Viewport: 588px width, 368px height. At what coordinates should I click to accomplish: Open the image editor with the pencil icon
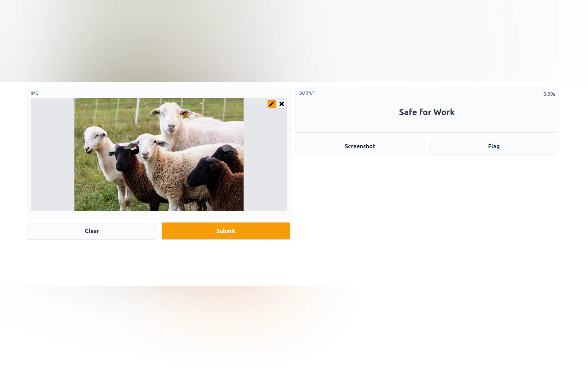click(272, 104)
